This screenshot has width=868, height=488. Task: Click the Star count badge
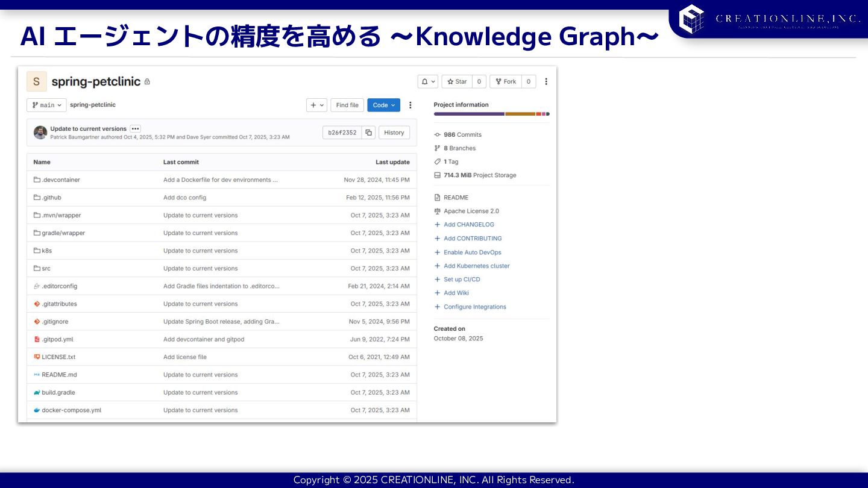coord(479,81)
